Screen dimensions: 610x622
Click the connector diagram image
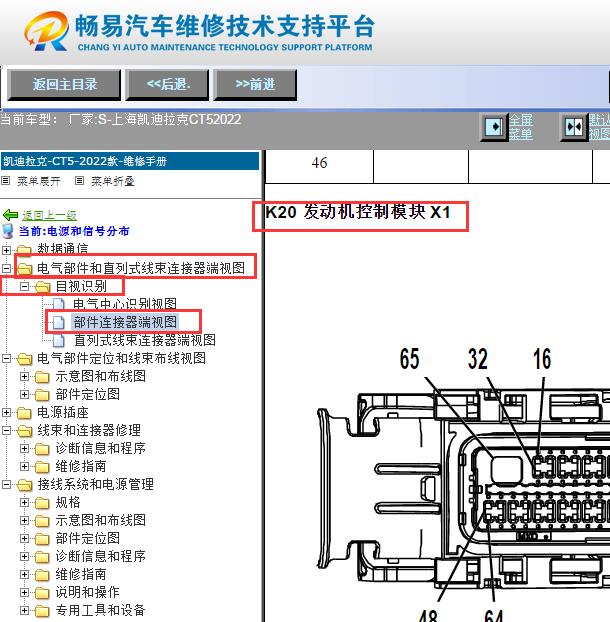[463, 484]
